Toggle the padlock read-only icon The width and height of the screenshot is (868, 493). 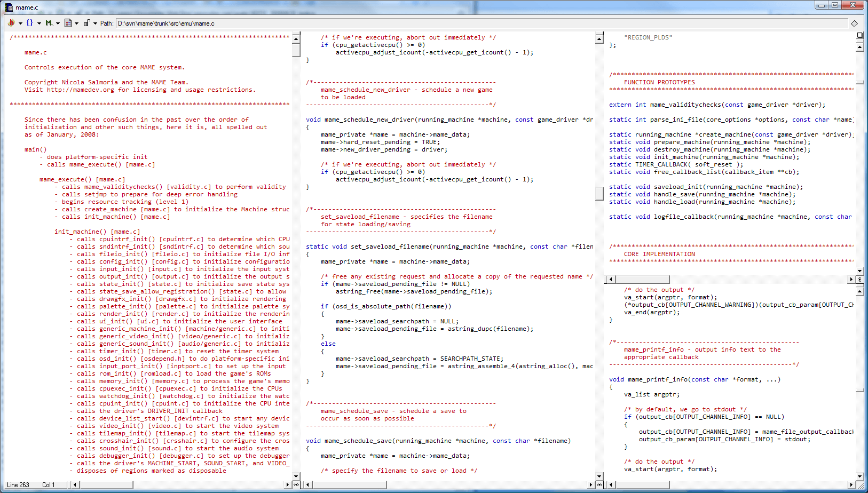pyautogui.click(x=86, y=23)
